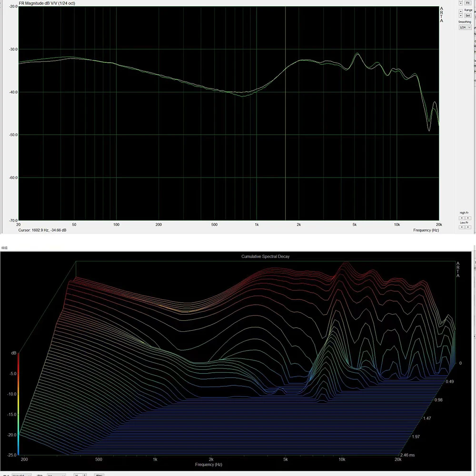The width and height of the screenshot is (476, 476).
Task: Click the "2.46 ms" time axis label
Action: [x=407, y=455]
